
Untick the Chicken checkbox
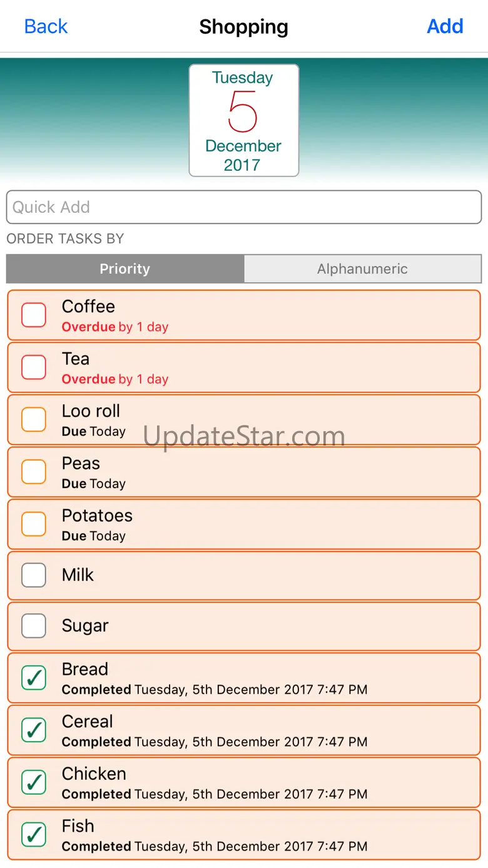[34, 782]
